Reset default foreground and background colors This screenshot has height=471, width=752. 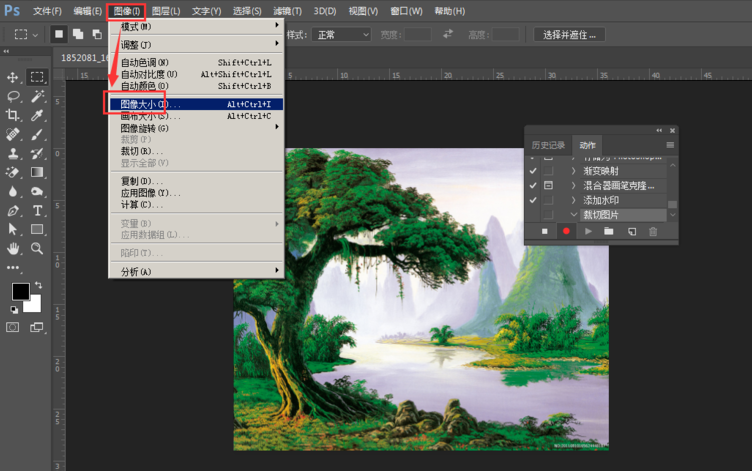14,310
